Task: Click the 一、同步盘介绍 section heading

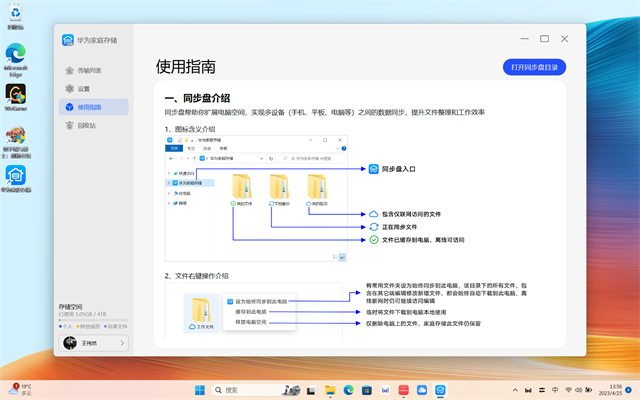Action: 198,98
